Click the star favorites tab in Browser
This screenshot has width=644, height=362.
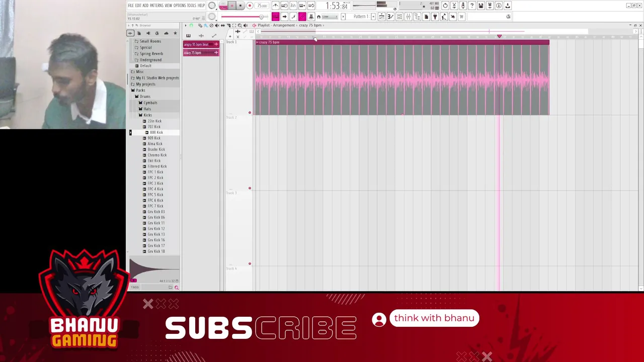click(175, 33)
